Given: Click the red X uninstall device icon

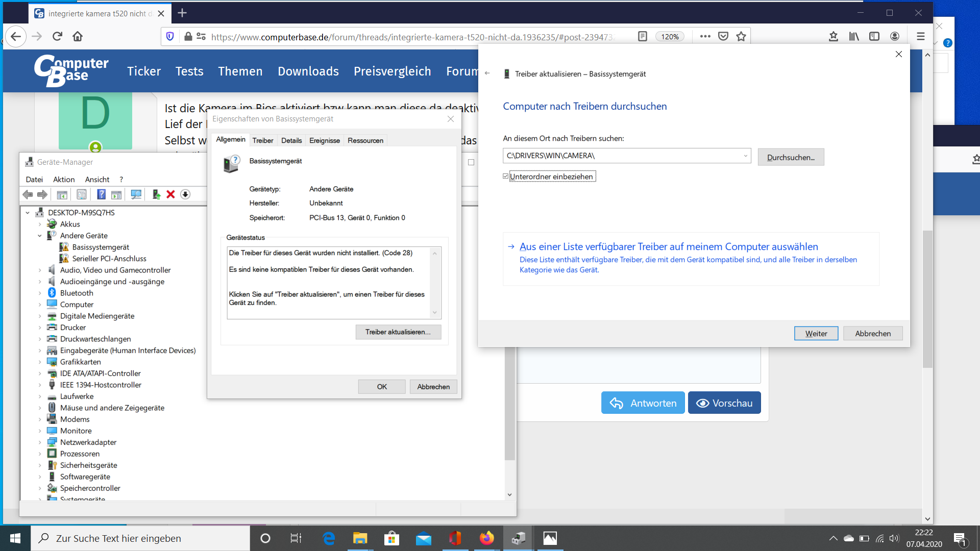Looking at the screenshot, I should pyautogui.click(x=170, y=194).
